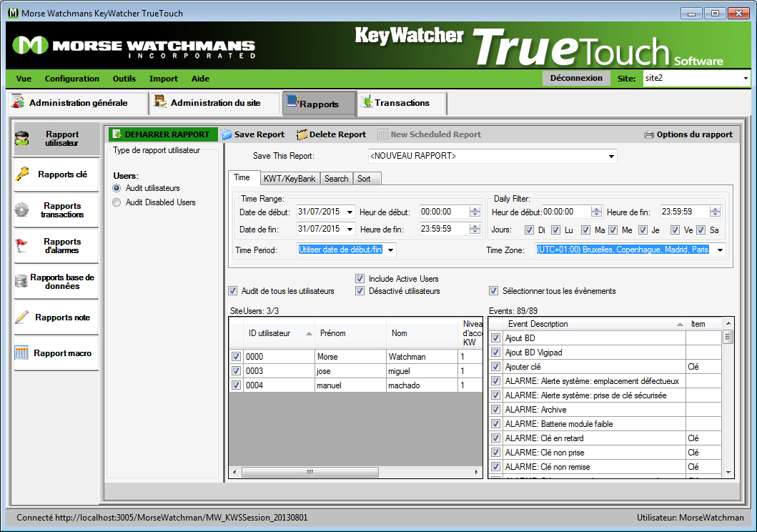This screenshot has height=532, width=757.
Task: Expand the Site selector dropdown
Action: (x=745, y=78)
